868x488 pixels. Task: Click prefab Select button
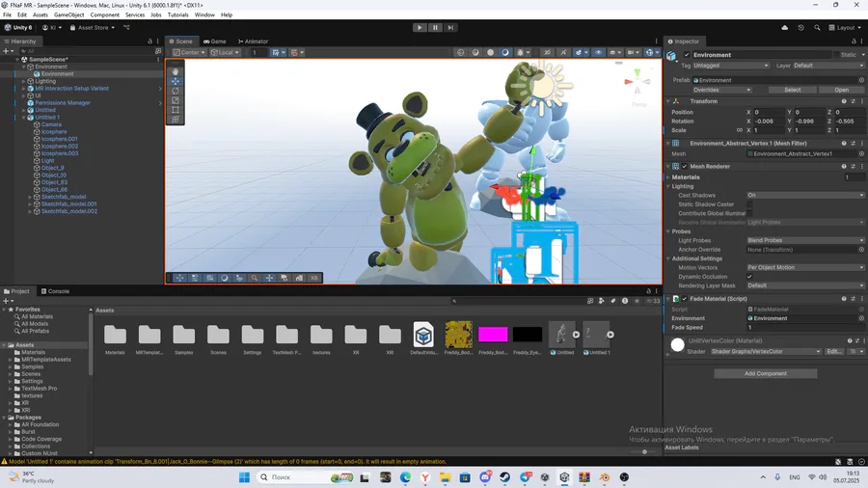(792, 90)
